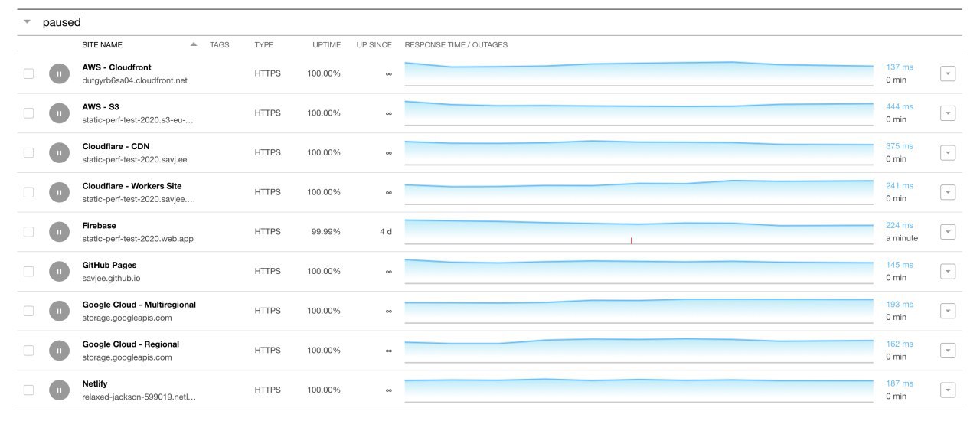This screenshot has width=980, height=421.
Task: Click the pause icon for Cloudflare - CDN
Action: click(59, 152)
